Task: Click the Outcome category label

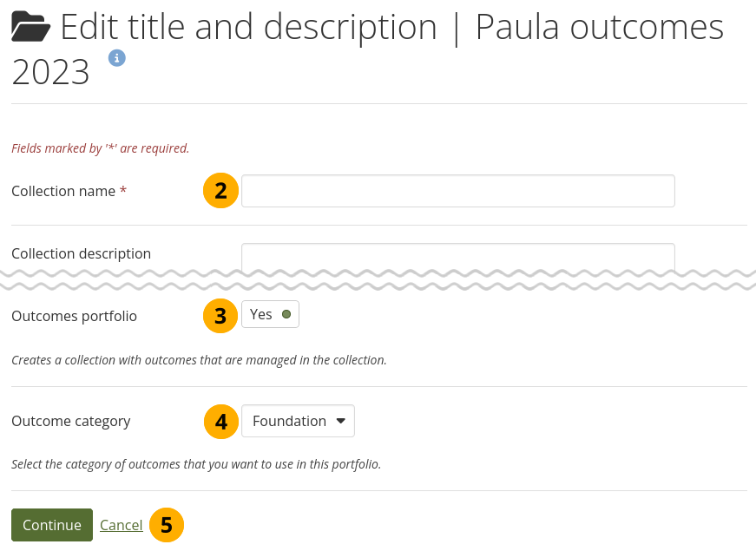Action: [70, 421]
